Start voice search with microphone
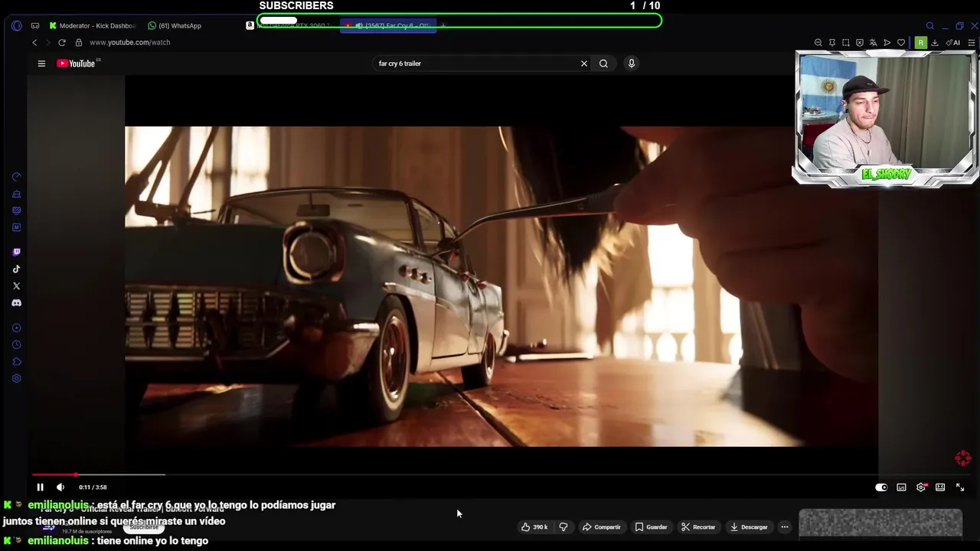 click(632, 64)
